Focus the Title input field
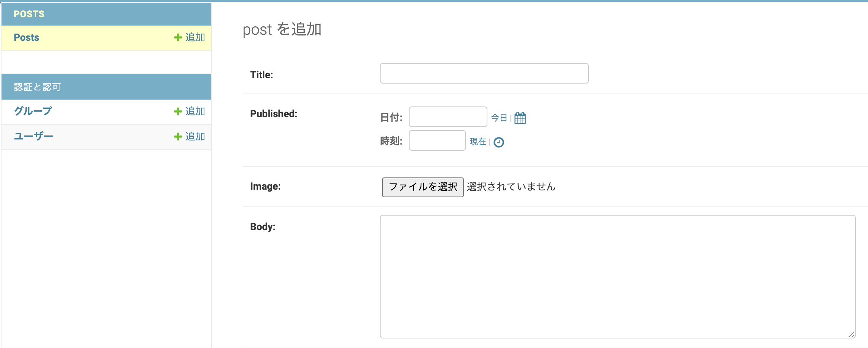The height and width of the screenshot is (348, 868). click(x=484, y=73)
